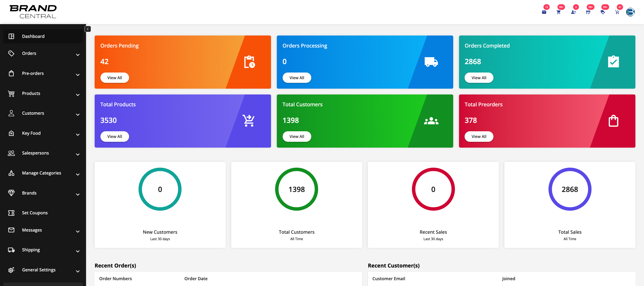
Task: Click the General Settings gear icon
Action: (11, 270)
